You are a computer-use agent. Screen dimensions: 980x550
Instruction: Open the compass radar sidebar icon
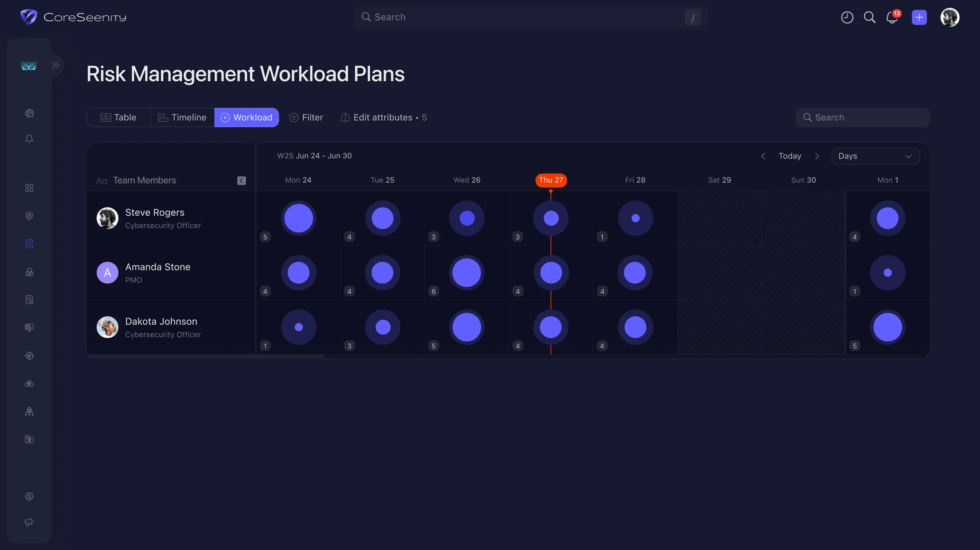(x=29, y=356)
